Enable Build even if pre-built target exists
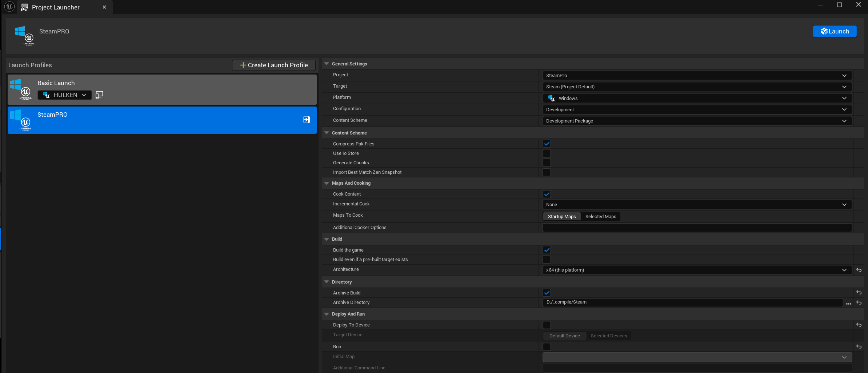Screen dimensions: 868x373 tap(547, 259)
